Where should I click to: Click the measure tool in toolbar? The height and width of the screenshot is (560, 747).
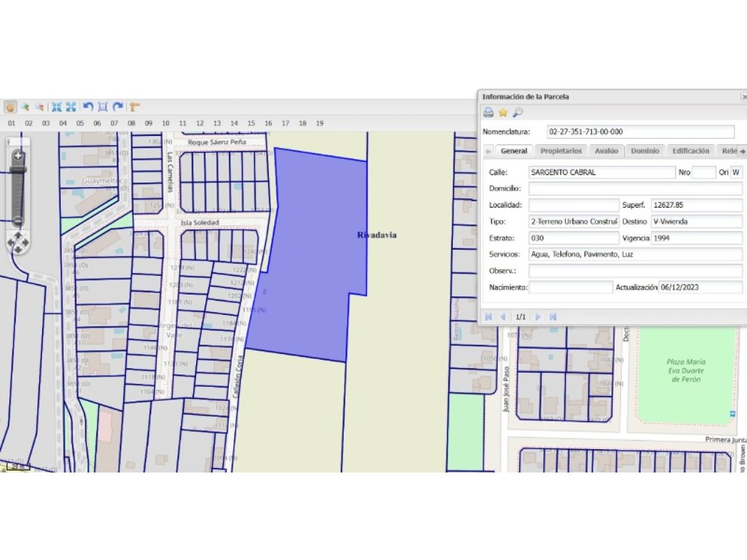click(135, 107)
